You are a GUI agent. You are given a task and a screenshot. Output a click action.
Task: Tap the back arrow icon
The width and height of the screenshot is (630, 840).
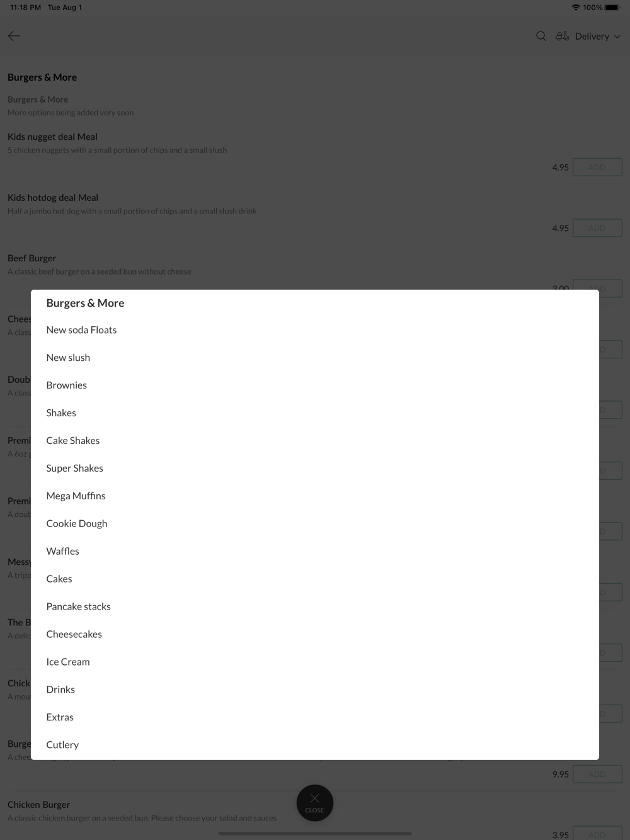[14, 36]
